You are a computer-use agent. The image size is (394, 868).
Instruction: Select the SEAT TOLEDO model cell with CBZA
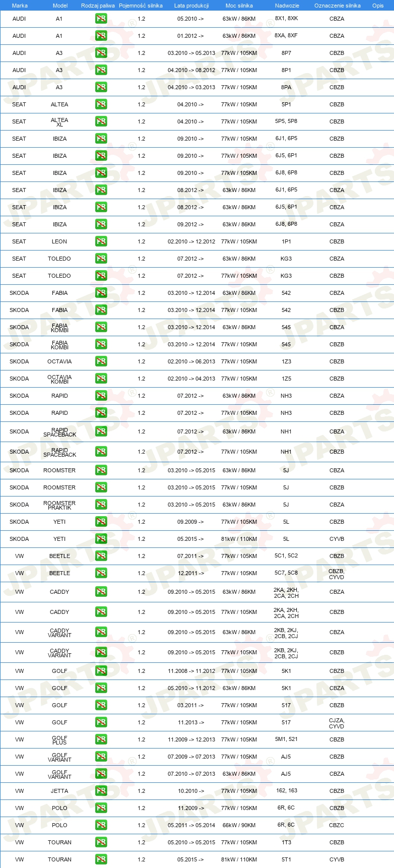coord(59,259)
